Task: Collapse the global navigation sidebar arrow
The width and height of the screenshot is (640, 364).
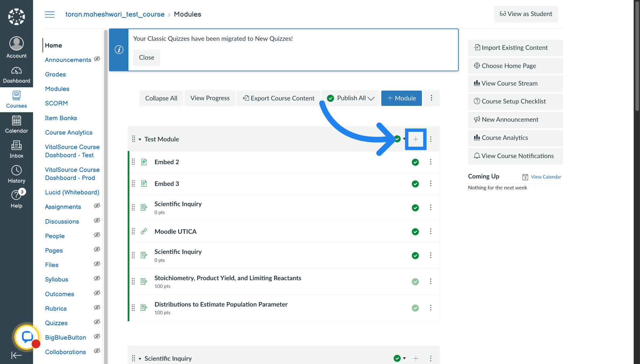Action: tap(16, 355)
